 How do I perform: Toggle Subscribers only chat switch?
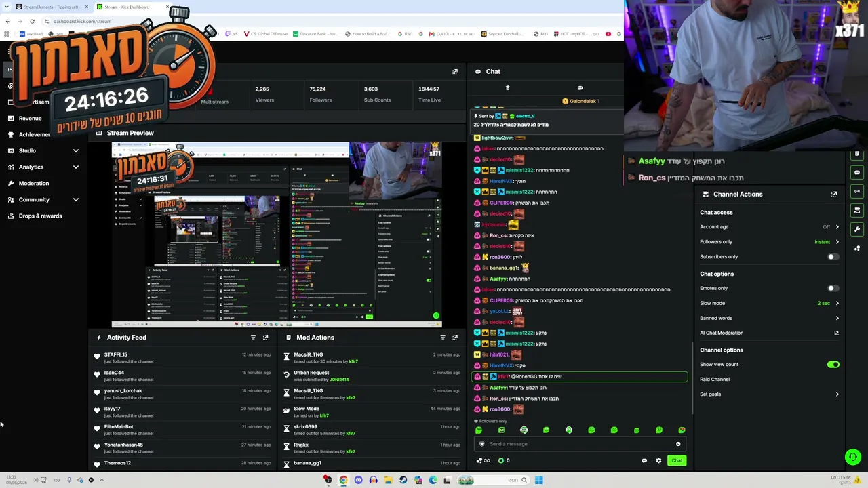coord(833,257)
